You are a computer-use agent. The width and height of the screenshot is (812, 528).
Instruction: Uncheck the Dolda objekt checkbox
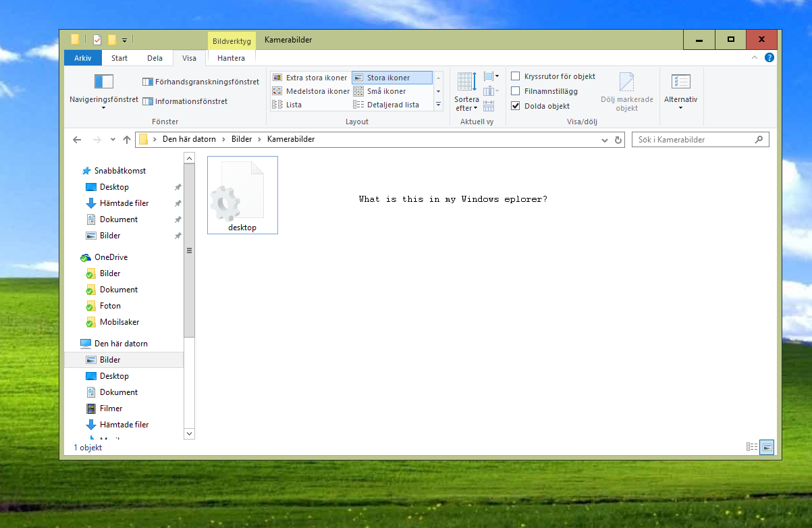[516, 106]
